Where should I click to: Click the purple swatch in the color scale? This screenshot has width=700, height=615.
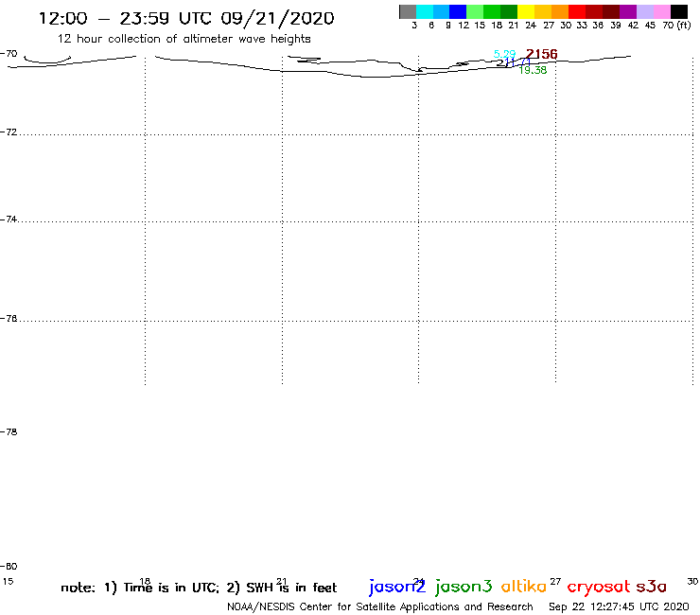pyautogui.click(x=628, y=11)
